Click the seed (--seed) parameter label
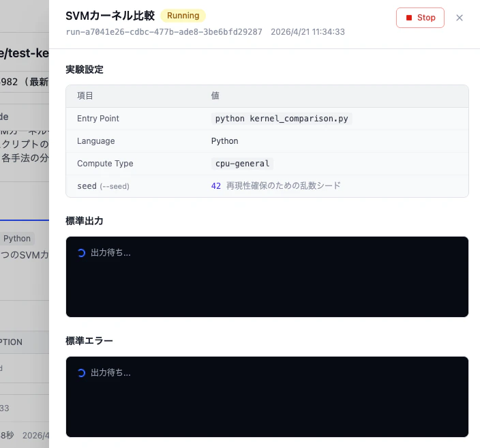The image size is (480, 448). [103, 186]
